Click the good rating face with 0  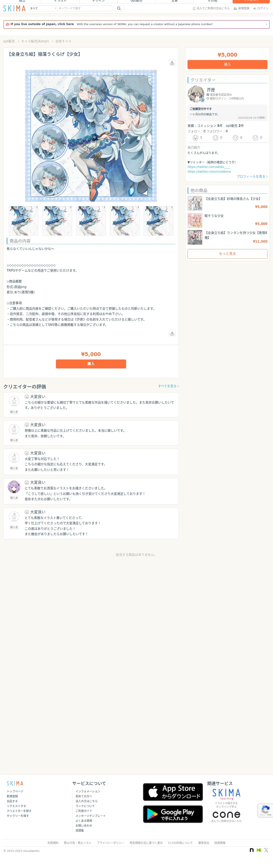(x=215, y=138)
